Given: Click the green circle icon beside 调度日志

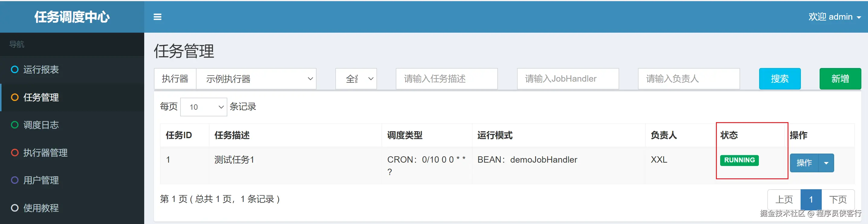Looking at the screenshot, I should point(15,125).
